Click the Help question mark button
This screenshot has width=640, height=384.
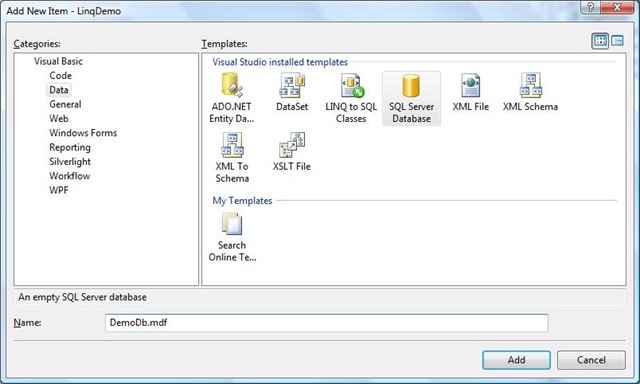click(590, 7)
